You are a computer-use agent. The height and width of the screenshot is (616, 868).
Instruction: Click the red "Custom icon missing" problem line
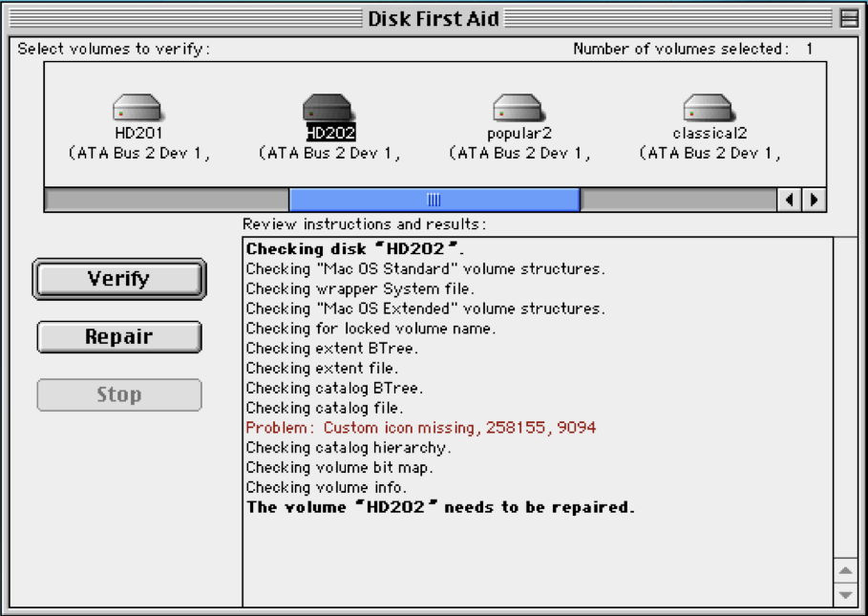tap(420, 428)
